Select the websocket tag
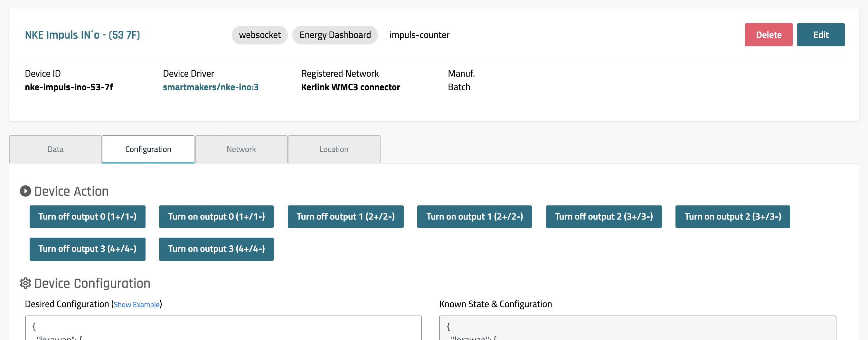This screenshot has width=868, height=340. (x=259, y=35)
